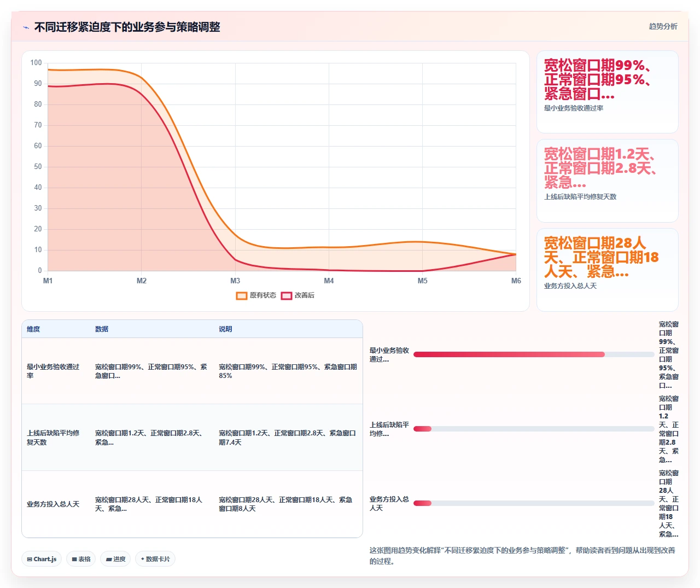Open the 业务方投入总人天 data card
The image size is (700, 588).
click(x=608, y=270)
